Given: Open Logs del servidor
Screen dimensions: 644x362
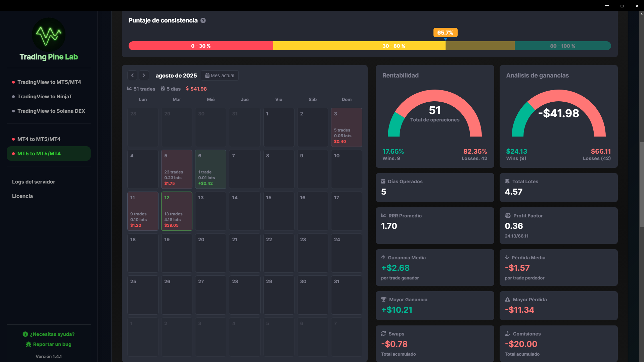Looking at the screenshot, I should (x=34, y=182).
